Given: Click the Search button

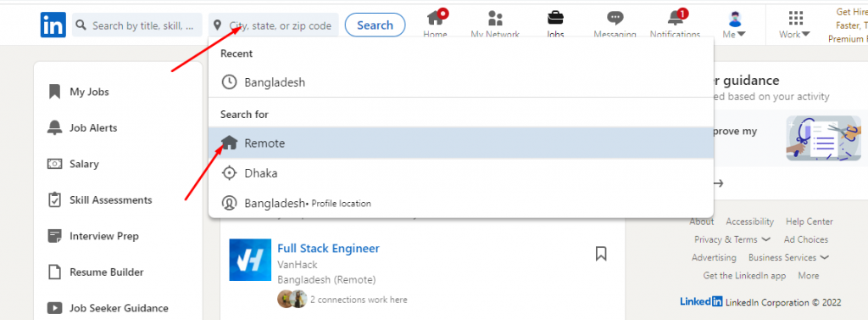Looking at the screenshot, I should pos(375,25).
